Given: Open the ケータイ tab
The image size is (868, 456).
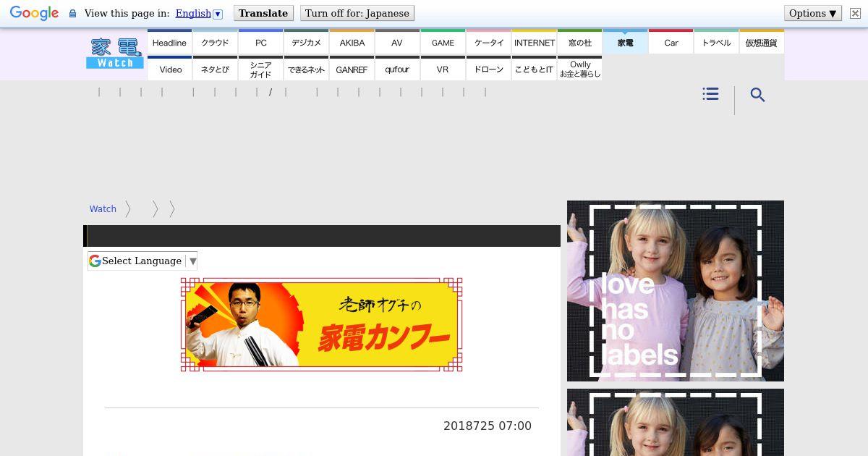Looking at the screenshot, I should pyautogui.click(x=488, y=42).
